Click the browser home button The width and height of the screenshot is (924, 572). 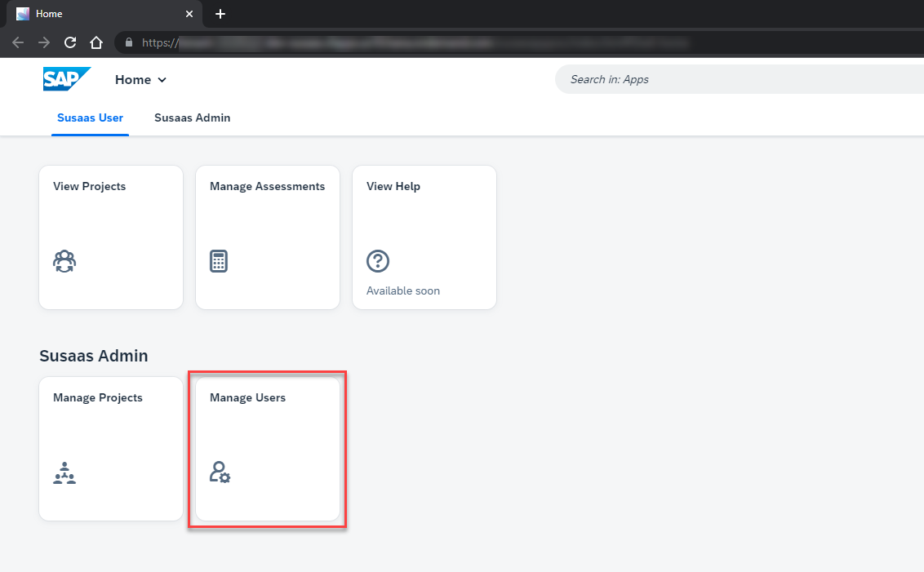(96, 42)
